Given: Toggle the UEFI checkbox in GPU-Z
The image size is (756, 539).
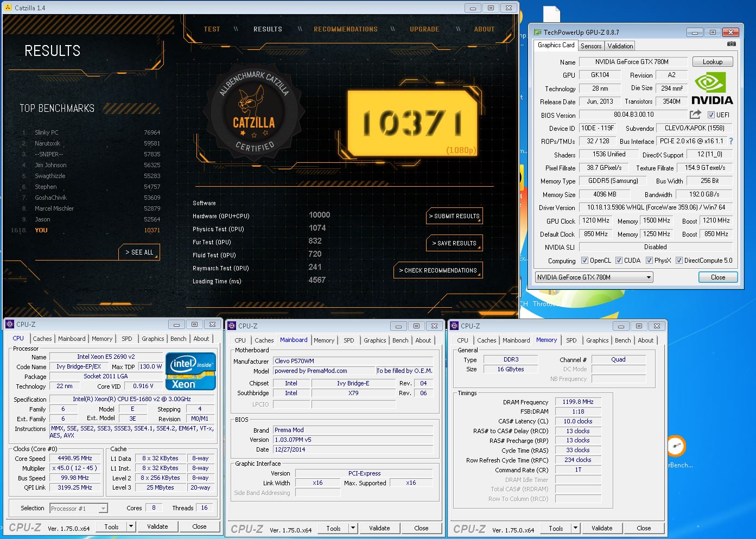Looking at the screenshot, I should point(711,115).
